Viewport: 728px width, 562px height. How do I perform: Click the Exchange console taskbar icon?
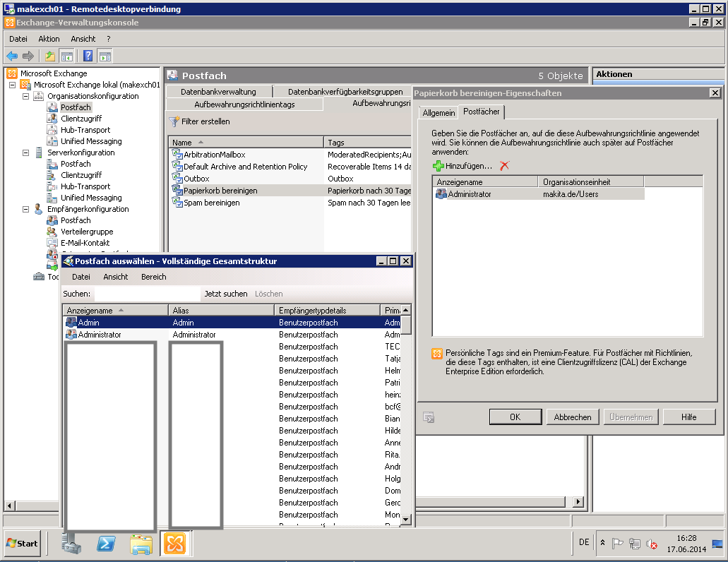pos(174,544)
